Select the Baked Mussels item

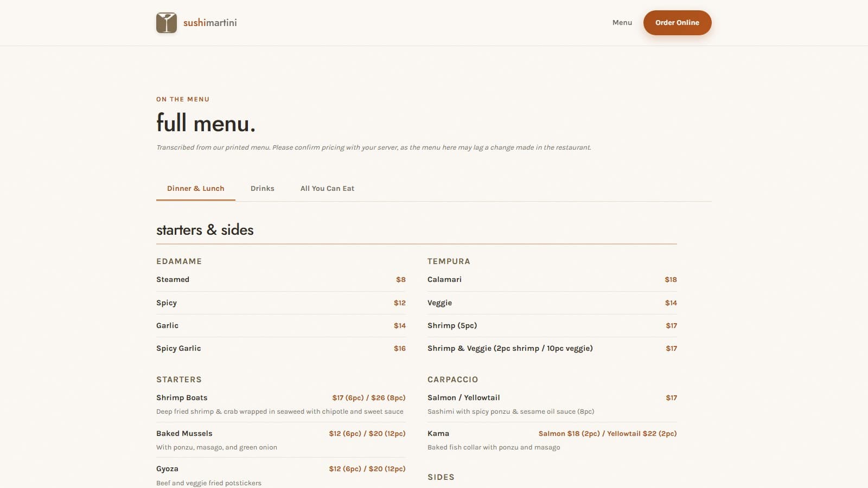point(184,434)
